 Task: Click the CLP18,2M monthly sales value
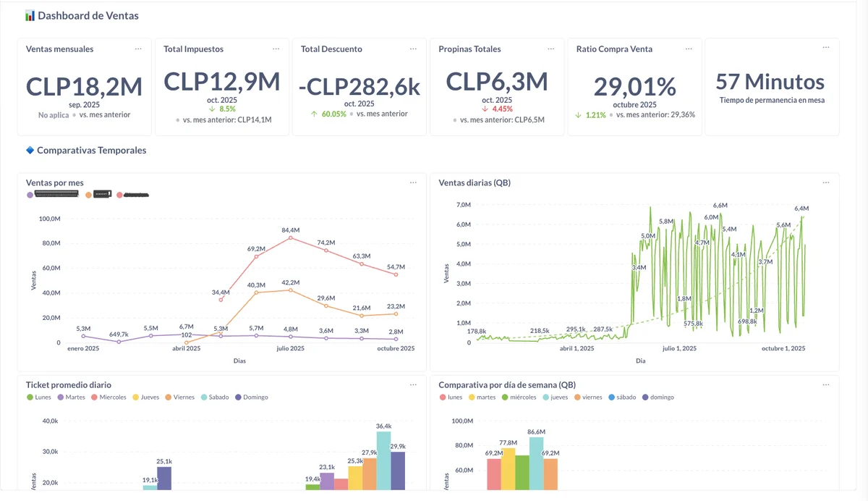coord(85,87)
